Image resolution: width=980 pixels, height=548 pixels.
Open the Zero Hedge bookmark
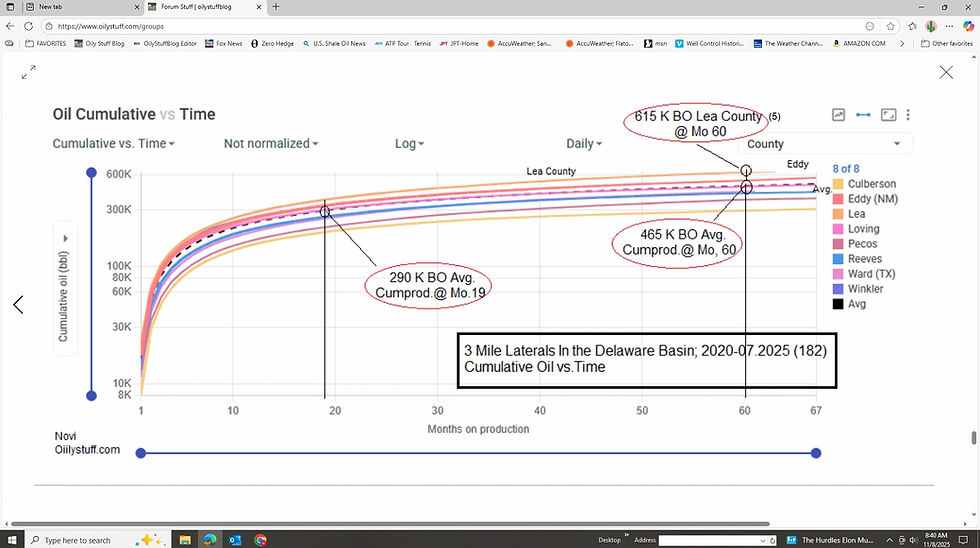click(x=272, y=44)
